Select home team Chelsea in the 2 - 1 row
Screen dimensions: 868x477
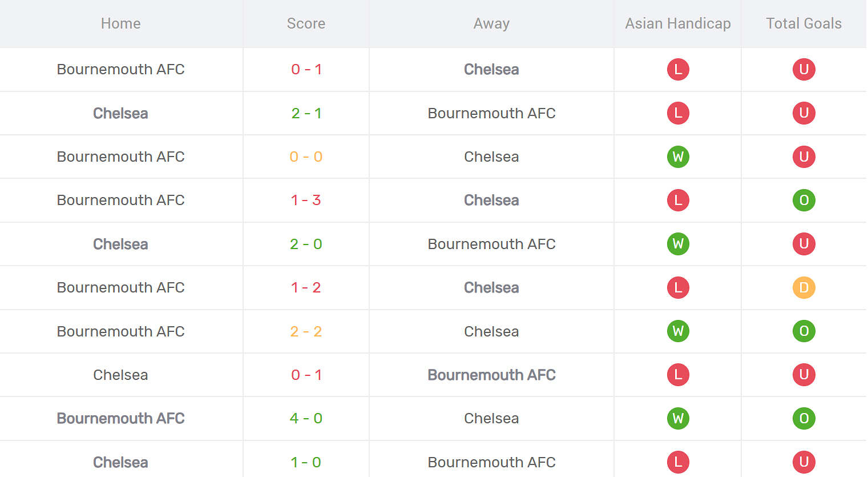[120, 113]
